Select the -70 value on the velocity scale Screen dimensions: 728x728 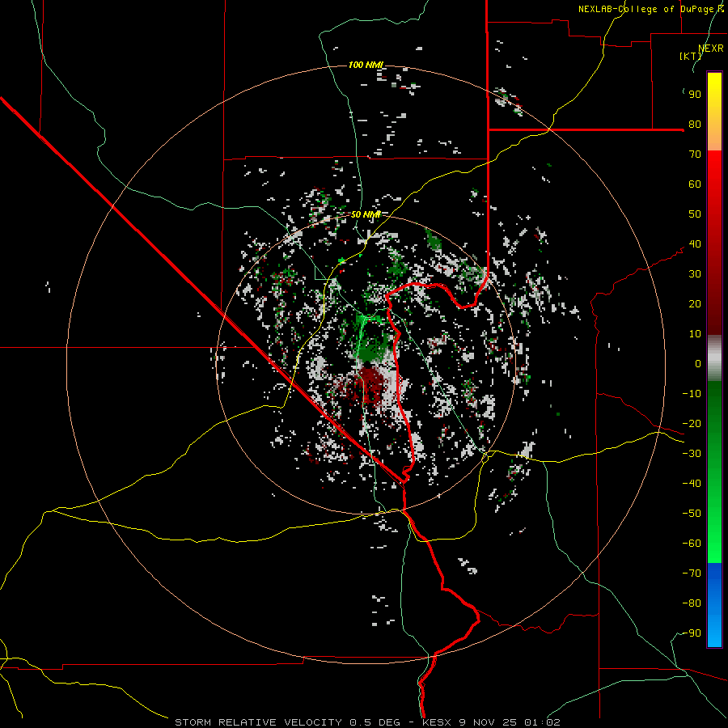click(692, 574)
